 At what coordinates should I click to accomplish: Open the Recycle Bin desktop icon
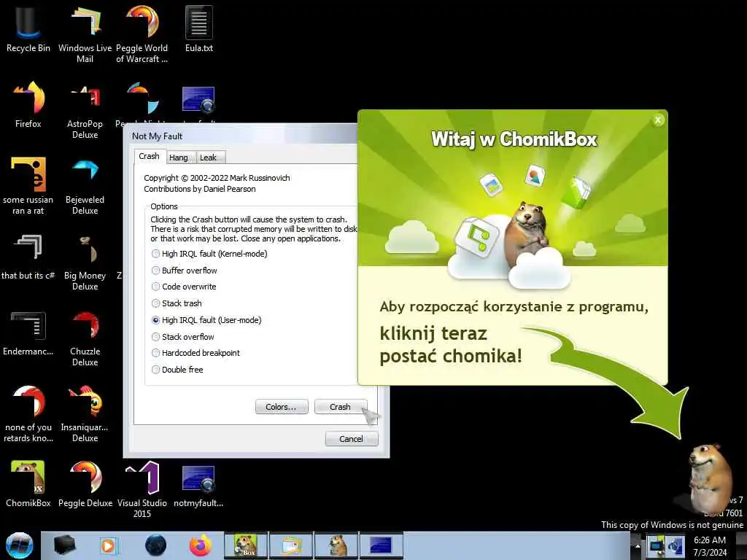(x=28, y=28)
